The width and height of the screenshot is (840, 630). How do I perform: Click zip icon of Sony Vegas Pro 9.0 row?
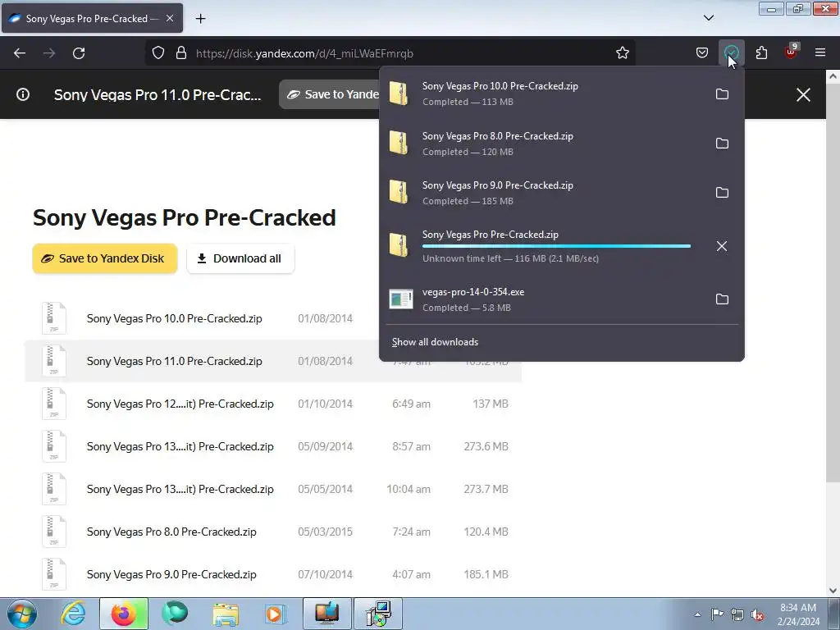(x=54, y=574)
